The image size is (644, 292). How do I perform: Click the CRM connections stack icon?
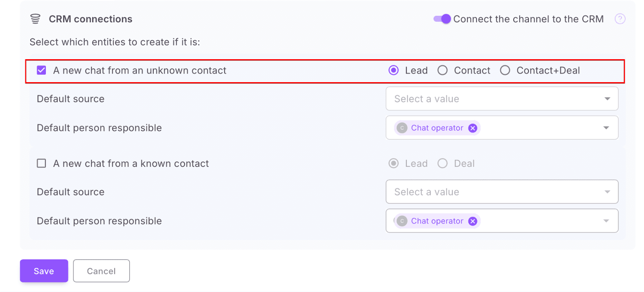click(x=35, y=19)
